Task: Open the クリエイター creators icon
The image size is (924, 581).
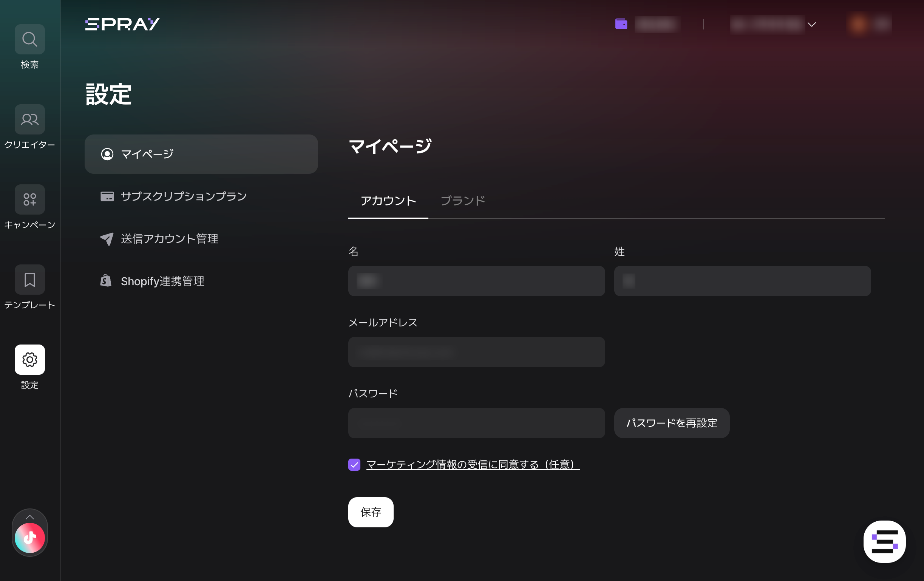Action: pyautogui.click(x=29, y=119)
